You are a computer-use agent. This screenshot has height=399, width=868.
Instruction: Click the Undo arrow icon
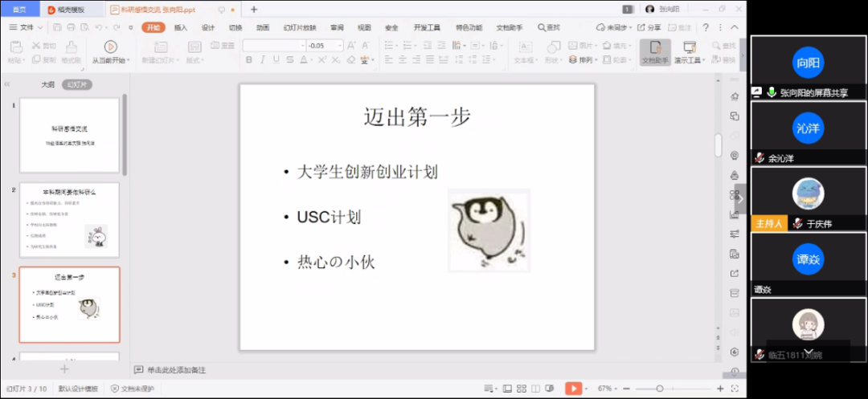(x=98, y=27)
